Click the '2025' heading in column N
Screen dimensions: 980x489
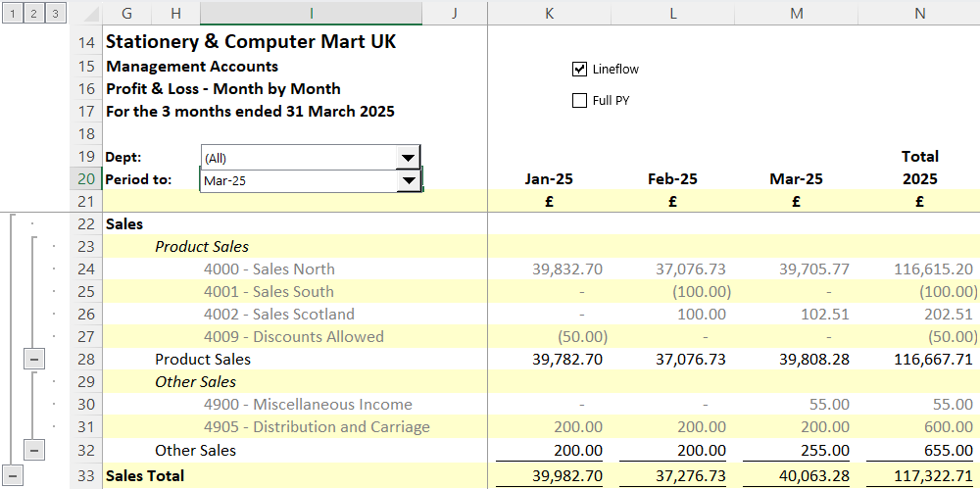(x=919, y=178)
